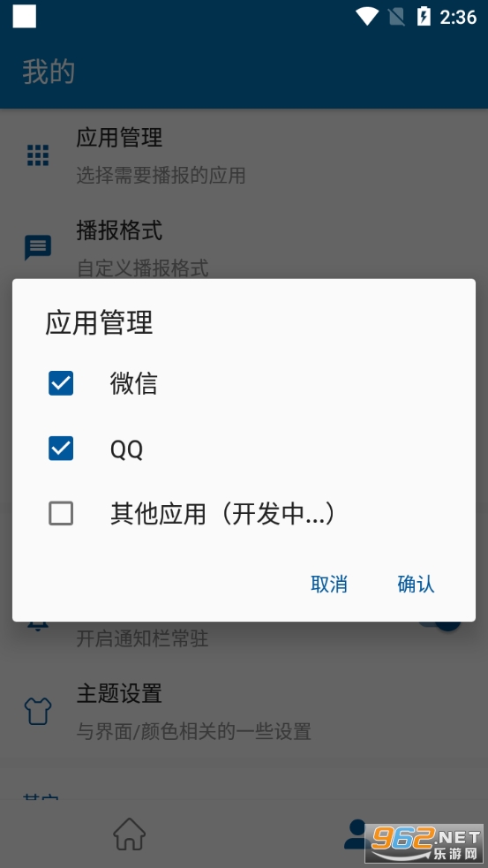
Task: Tap the 应用管理 grid icon
Action: (x=38, y=155)
